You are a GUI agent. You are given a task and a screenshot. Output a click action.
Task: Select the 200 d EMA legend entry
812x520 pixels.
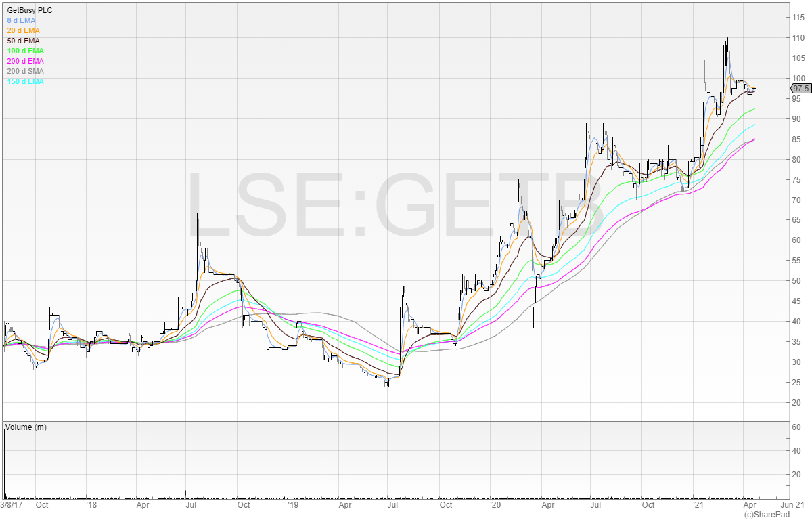coord(25,61)
